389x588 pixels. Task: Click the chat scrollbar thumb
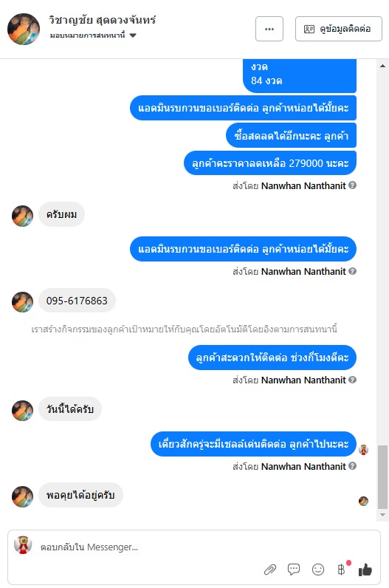click(x=382, y=477)
